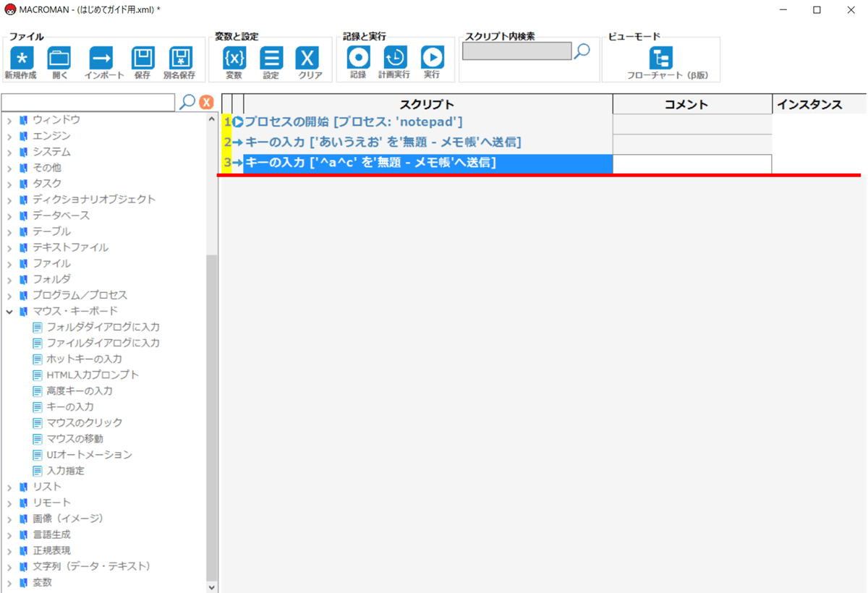This screenshot has width=868, height=593.
Task: Expand the データベース category
Action: click(9, 216)
